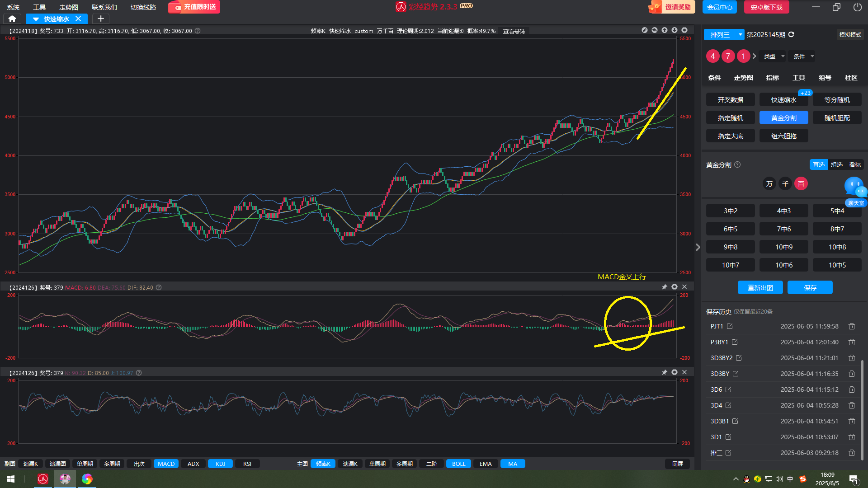Open the 工具 menu in top bar

(39, 7)
